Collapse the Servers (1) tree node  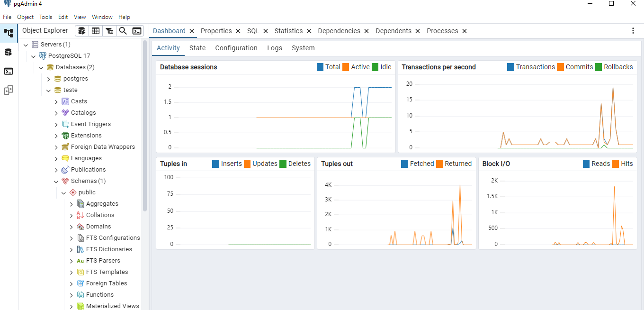(26, 44)
